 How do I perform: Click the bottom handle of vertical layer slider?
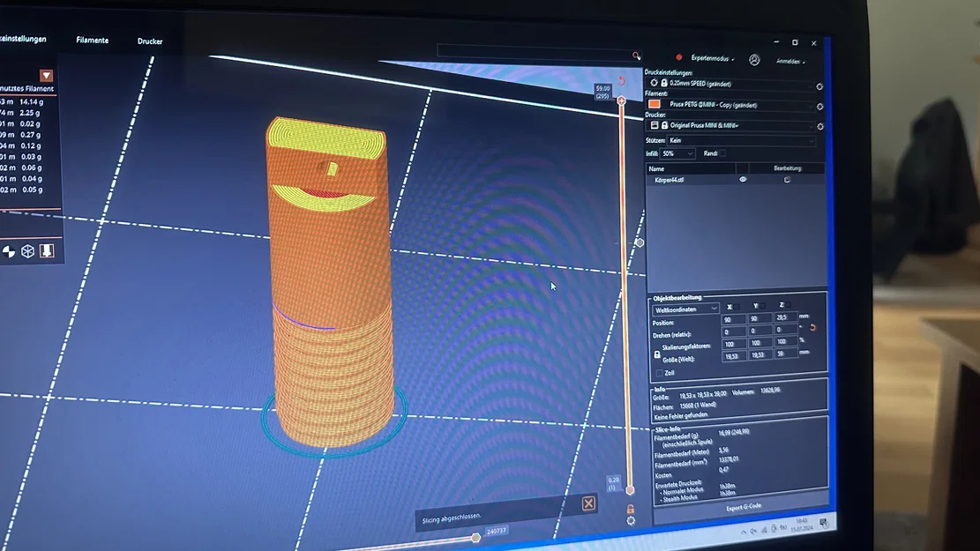click(630, 491)
